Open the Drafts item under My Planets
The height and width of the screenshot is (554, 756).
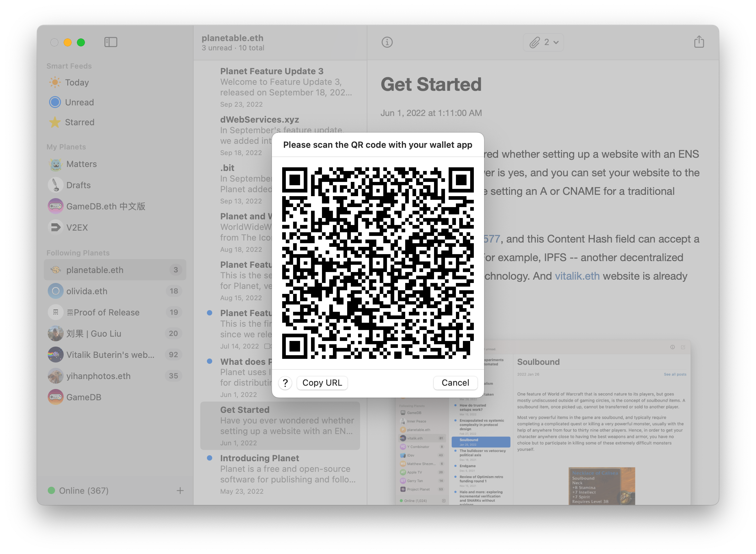pyautogui.click(x=79, y=185)
